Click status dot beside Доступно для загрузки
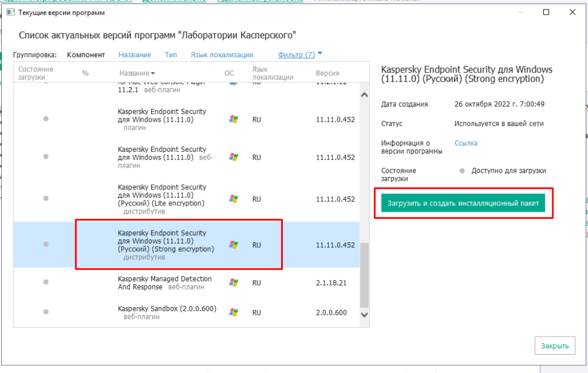Viewport: 588px width, 373px height. [x=462, y=171]
